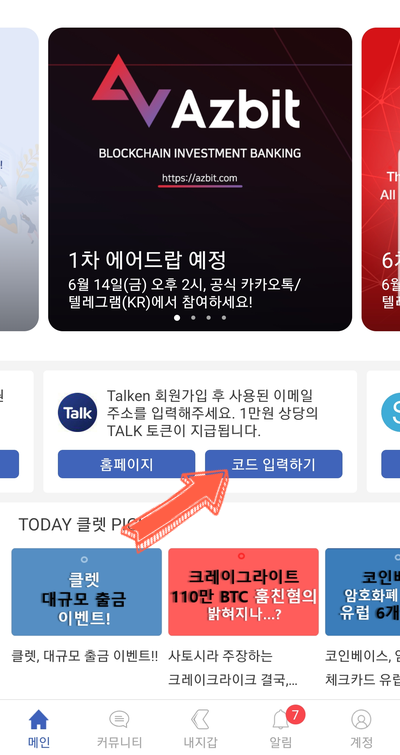Screen dimensions: 400x755
Task: Open the 코인베이스 article thumbnail
Action: coord(362,592)
